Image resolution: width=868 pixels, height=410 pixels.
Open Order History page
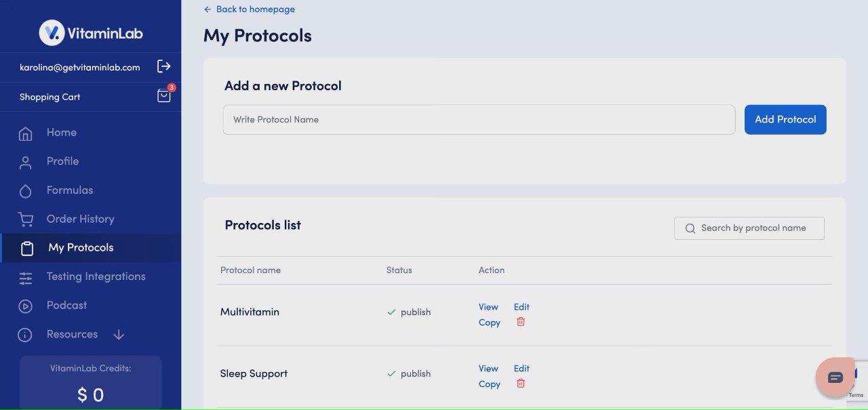pos(80,219)
